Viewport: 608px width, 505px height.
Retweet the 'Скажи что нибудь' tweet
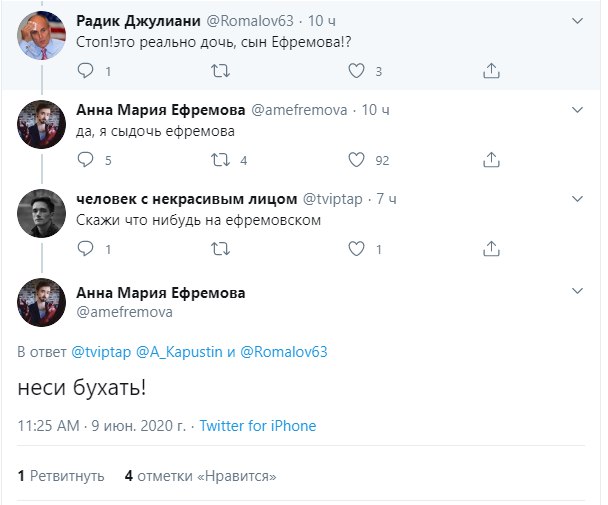pos(220,248)
